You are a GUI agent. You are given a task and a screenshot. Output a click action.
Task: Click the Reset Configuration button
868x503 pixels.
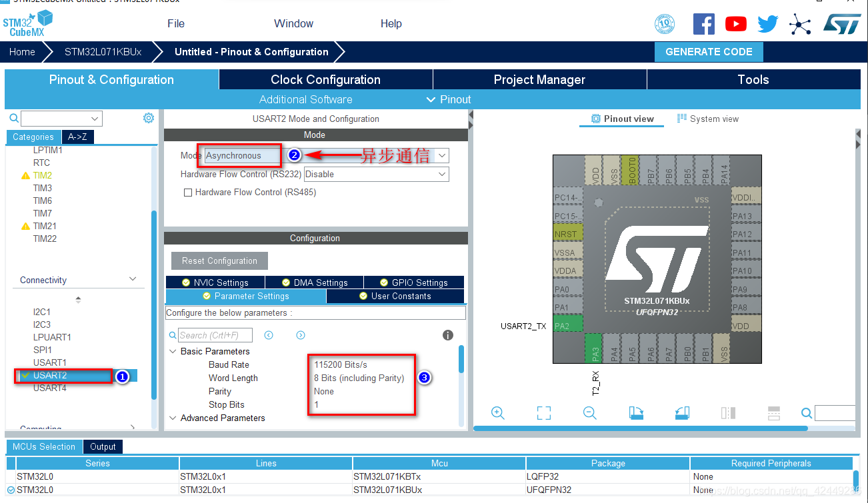click(x=219, y=260)
